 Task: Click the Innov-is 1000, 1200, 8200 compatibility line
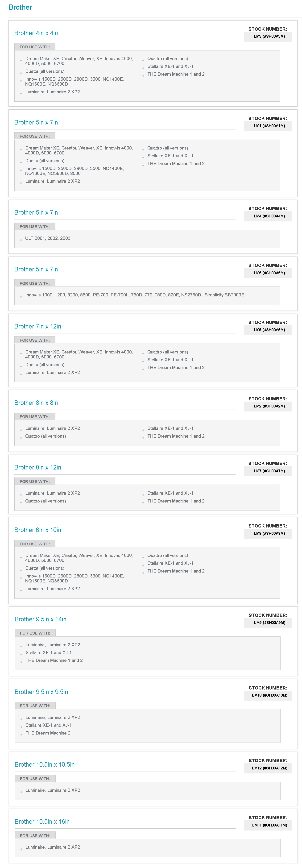tap(134, 295)
